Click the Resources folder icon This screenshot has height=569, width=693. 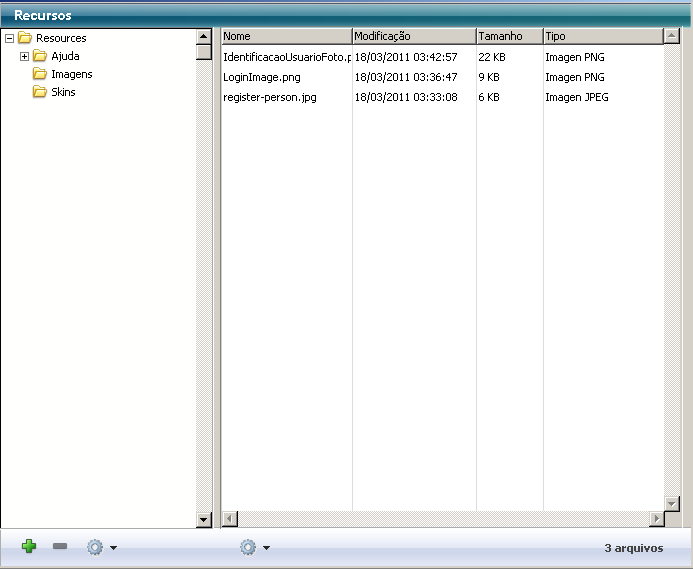[25, 38]
